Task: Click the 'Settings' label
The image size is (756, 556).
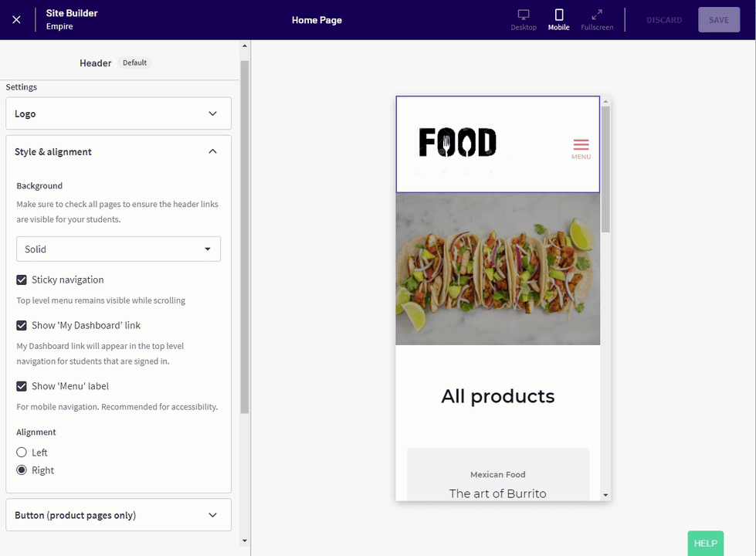Action: click(21, 87)
